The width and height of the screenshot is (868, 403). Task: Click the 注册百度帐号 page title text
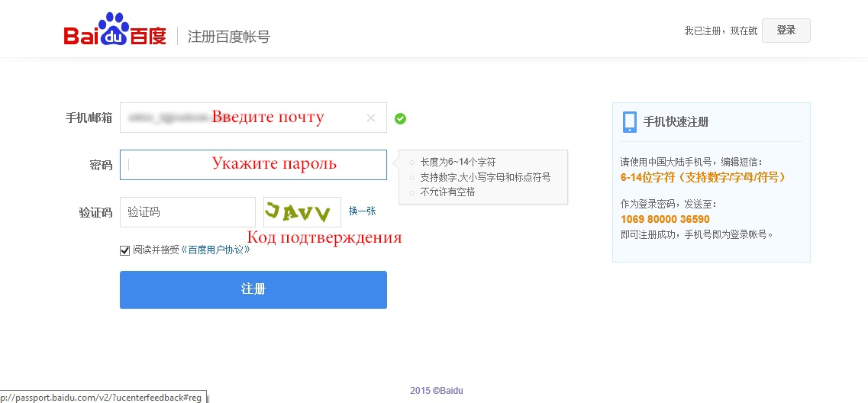228,37
